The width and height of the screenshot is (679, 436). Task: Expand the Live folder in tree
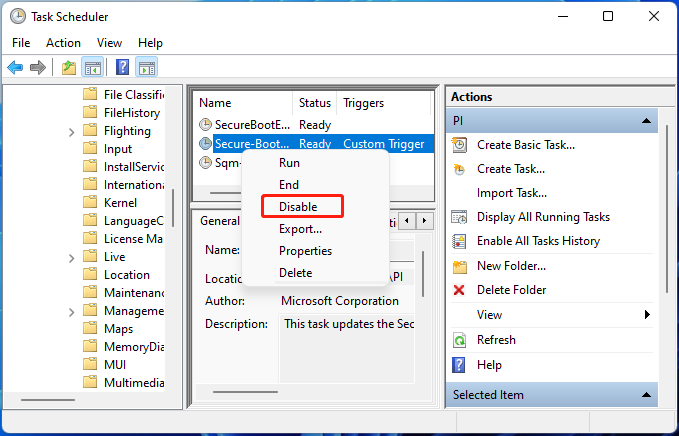click(72, 257)
